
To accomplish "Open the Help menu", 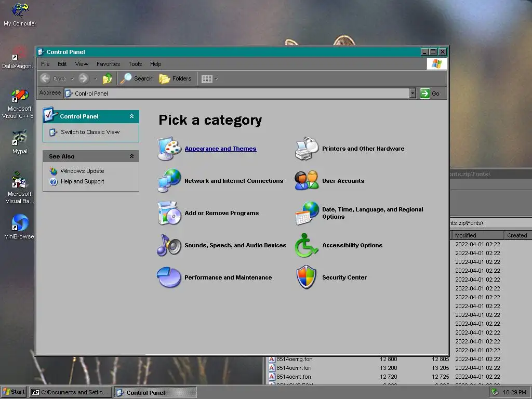I will [x=156, y=64].
